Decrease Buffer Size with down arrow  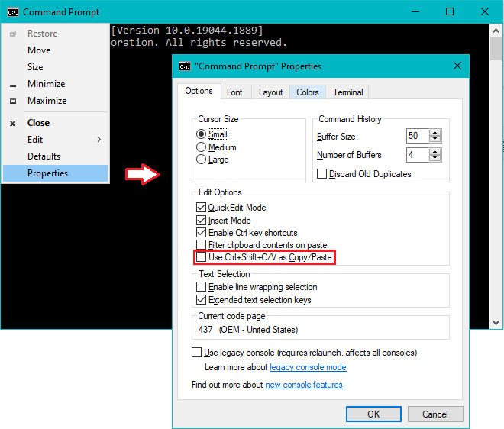click(x=435, y=139)
